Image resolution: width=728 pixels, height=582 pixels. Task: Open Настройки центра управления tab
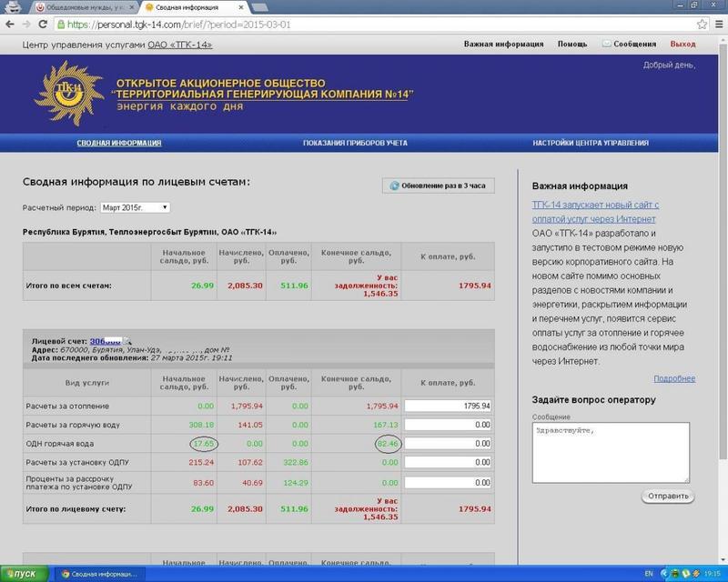pyautogui.click(x=591, y=143)
